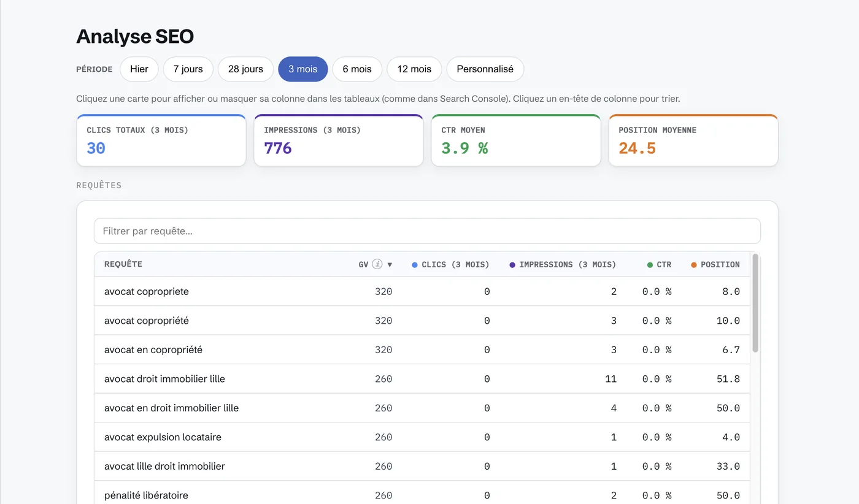Screen dimensions: 859x504
Task: Click GV value 260 for avocat expulsion locataire
Action: [383, 437]
